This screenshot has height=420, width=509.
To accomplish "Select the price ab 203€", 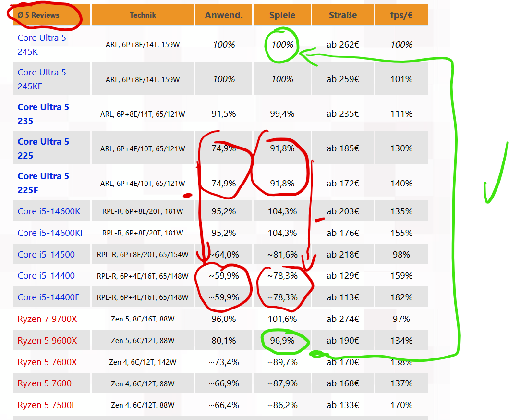I will (343, 211).
